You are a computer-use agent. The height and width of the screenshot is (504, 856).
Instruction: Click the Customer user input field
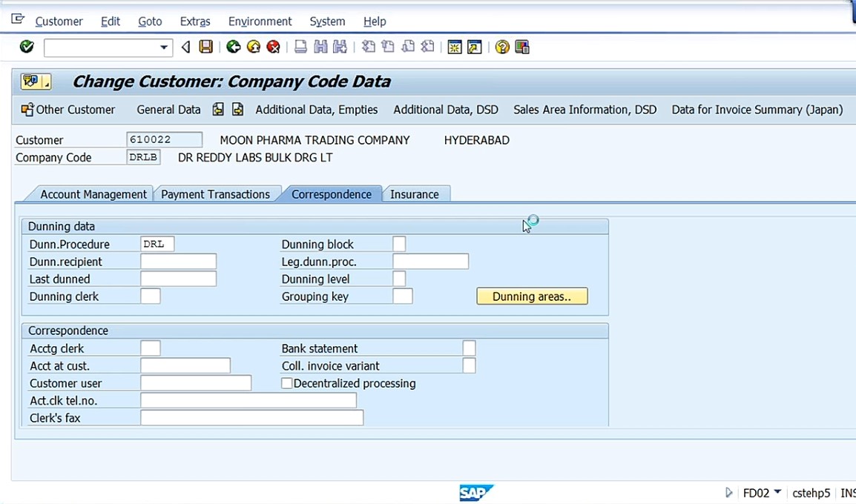click(x=196, y=383)
